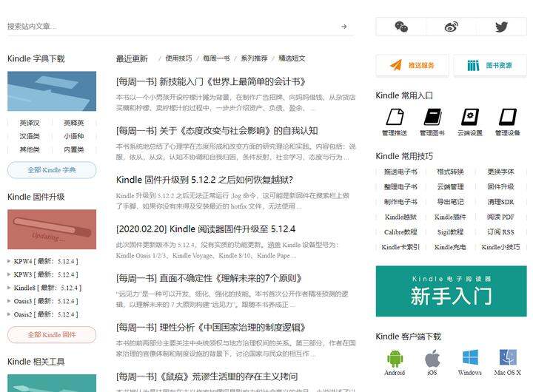Switch to the 精选短文 tab
This screenshot has width=533, height=392.
tap(292, 58)
